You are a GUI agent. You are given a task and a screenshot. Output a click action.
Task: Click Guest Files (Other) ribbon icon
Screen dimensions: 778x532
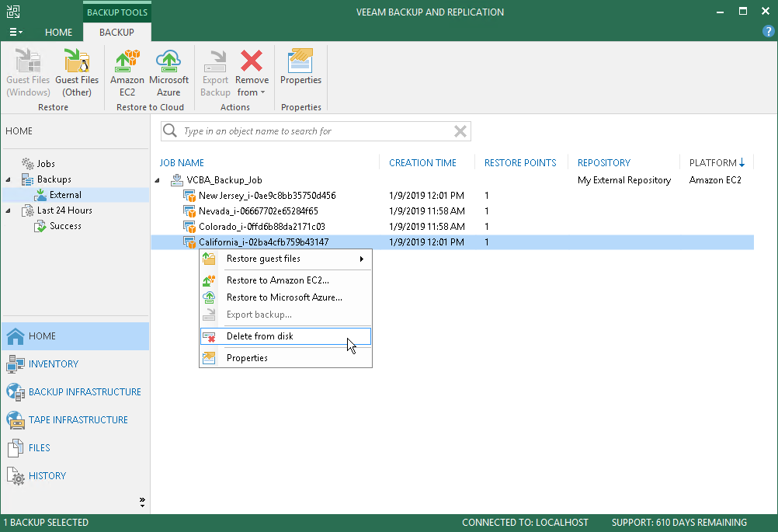click(77, 72)
